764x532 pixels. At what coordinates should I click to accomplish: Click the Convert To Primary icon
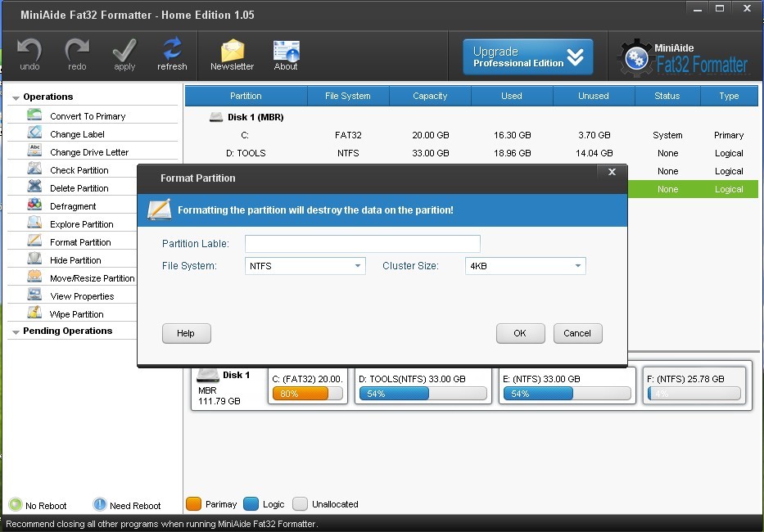[34, 115]
